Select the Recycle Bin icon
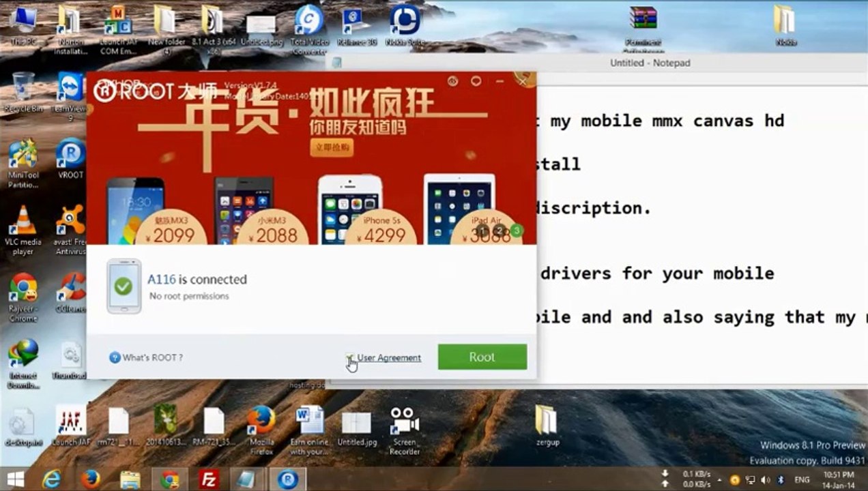The image size is (868, 491). coord(23,92)
